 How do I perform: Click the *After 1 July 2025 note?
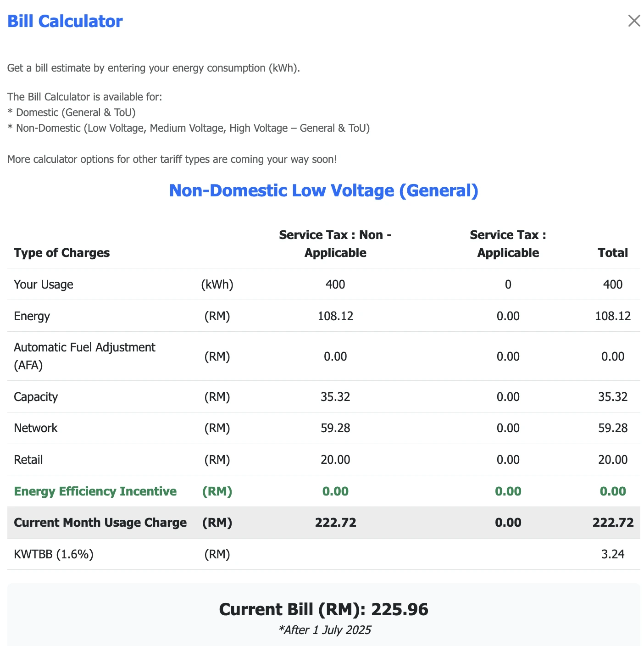click(325, 630)
